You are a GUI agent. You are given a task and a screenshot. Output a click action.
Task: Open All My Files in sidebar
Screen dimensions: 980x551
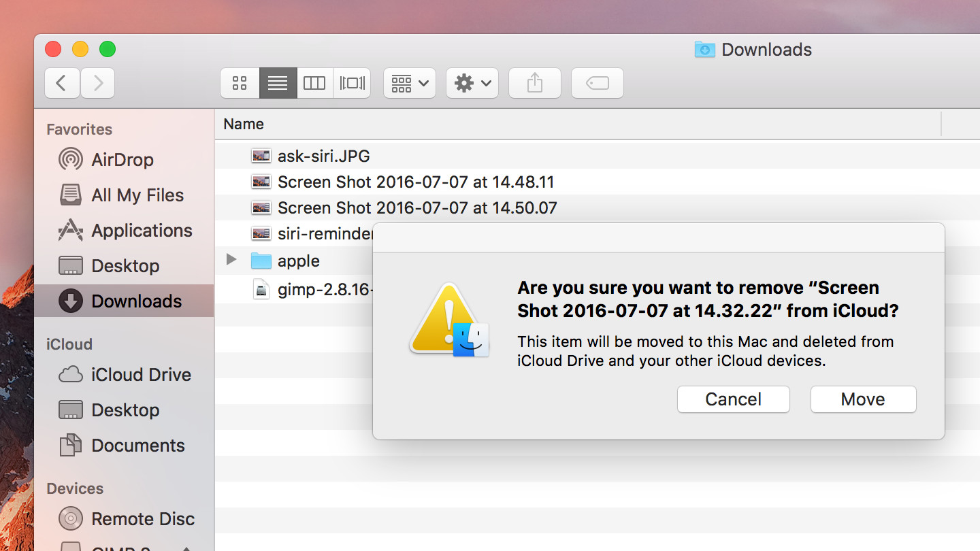click(x=123, y=195)
